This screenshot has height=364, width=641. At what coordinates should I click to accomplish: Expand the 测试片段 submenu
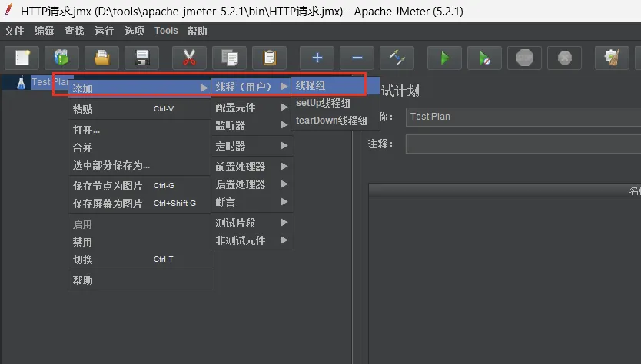click(x=252, y=223)
